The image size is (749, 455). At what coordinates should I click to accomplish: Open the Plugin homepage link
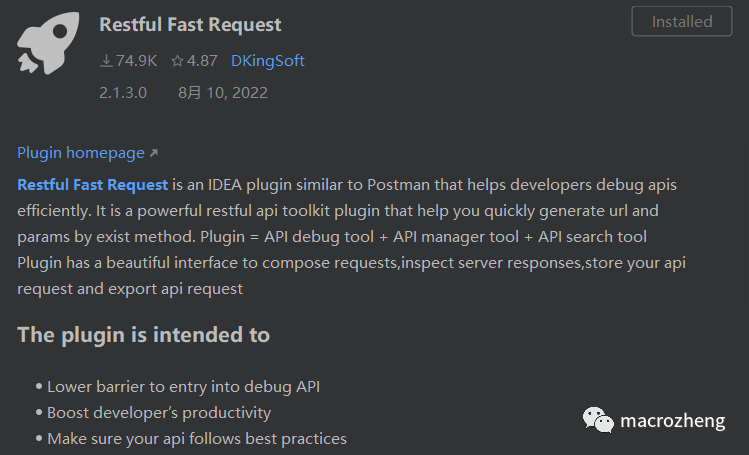pos(81,153)
